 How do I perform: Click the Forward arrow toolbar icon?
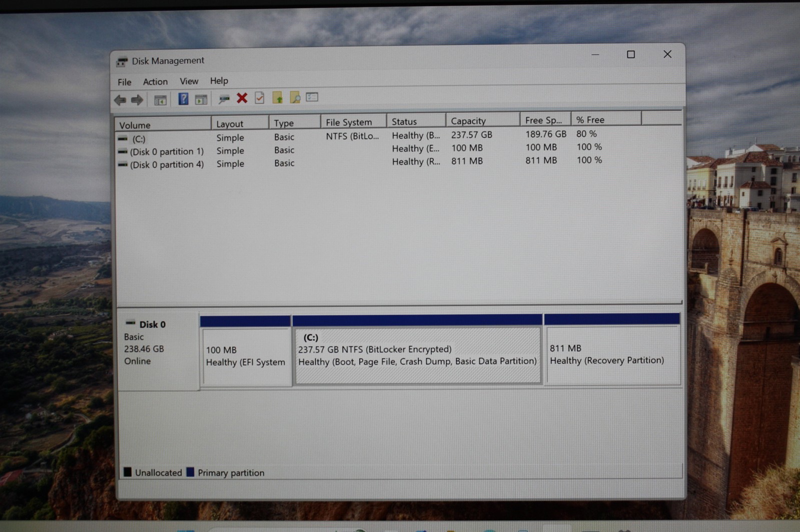point(137,100)
